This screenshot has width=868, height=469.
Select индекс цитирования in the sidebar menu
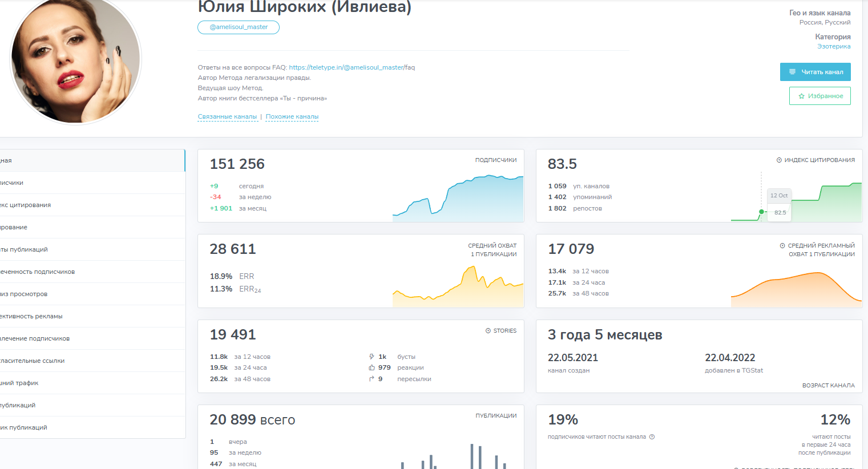pyautogui.click(x=26, y=205)
